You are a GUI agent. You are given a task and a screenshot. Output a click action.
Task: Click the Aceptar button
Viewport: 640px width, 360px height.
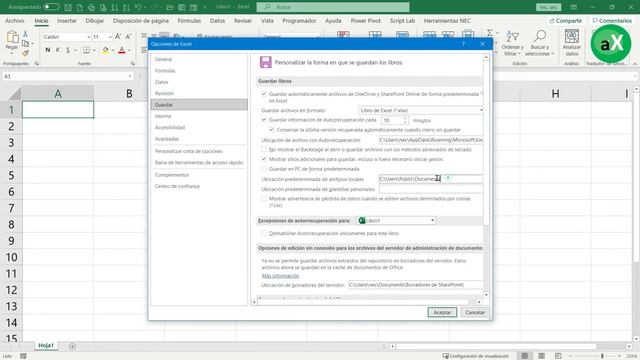click(x=442, y=312)
